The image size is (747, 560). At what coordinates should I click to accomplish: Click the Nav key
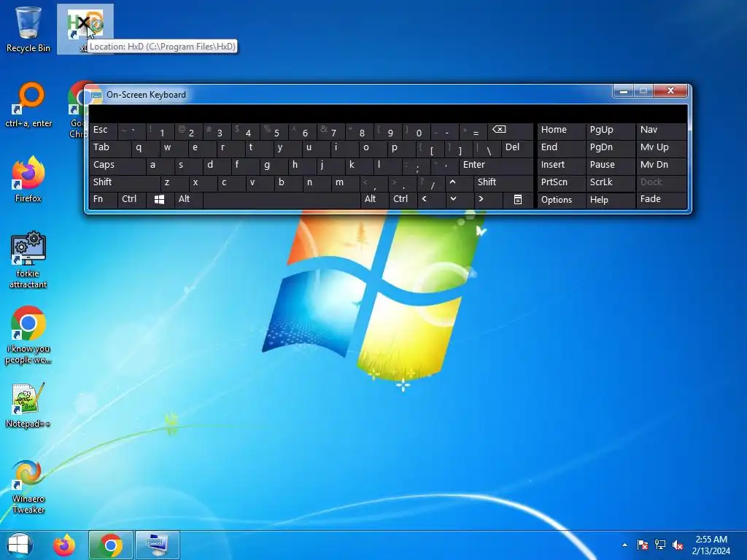pos(661,131)
